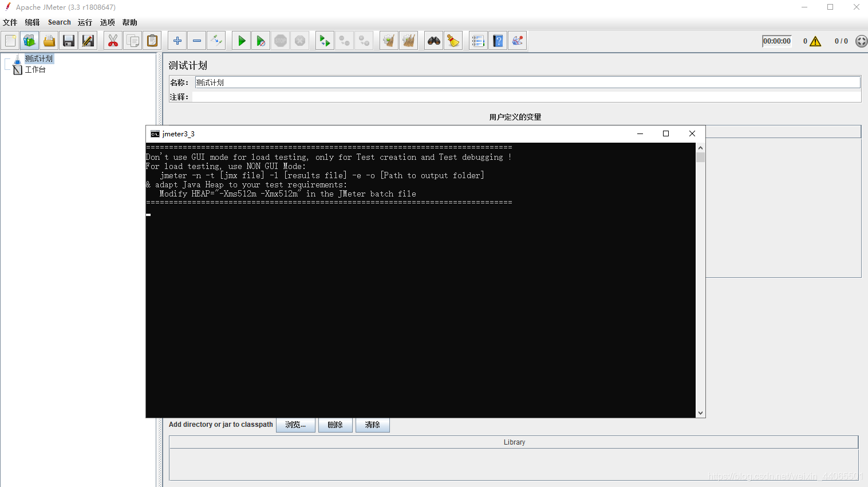Close the jmeter3_3 console window
868x487 pixels.
692,133
